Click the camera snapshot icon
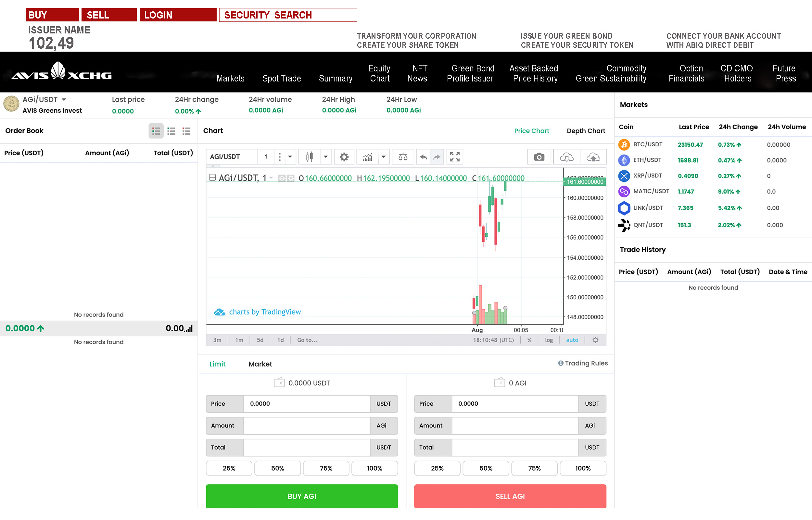Screen dimensions: 812x520 click(539, 157)
